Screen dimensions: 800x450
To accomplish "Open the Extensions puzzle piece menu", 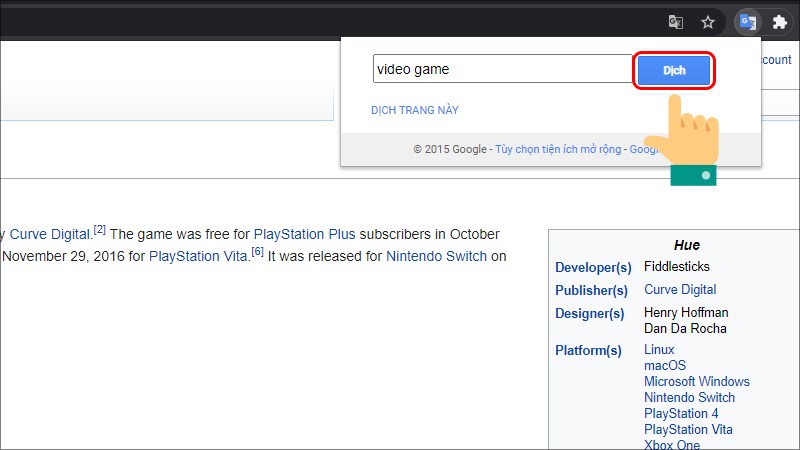I will pos(780,22).
